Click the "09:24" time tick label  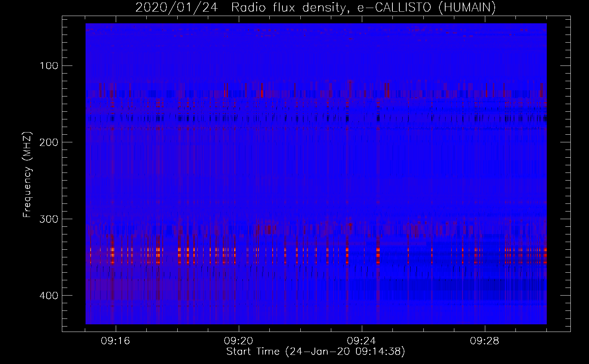[362, 341]
